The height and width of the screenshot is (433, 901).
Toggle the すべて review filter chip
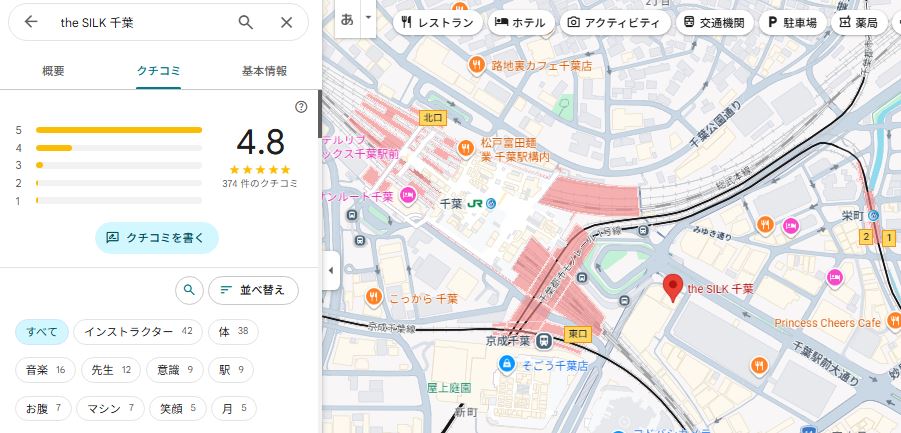[x=42, y=332]
